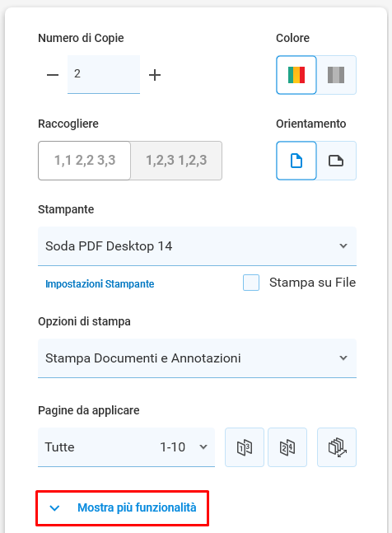Select the grayscale printing icon
This screenshot has width=392, height=533.
point(336,75)
